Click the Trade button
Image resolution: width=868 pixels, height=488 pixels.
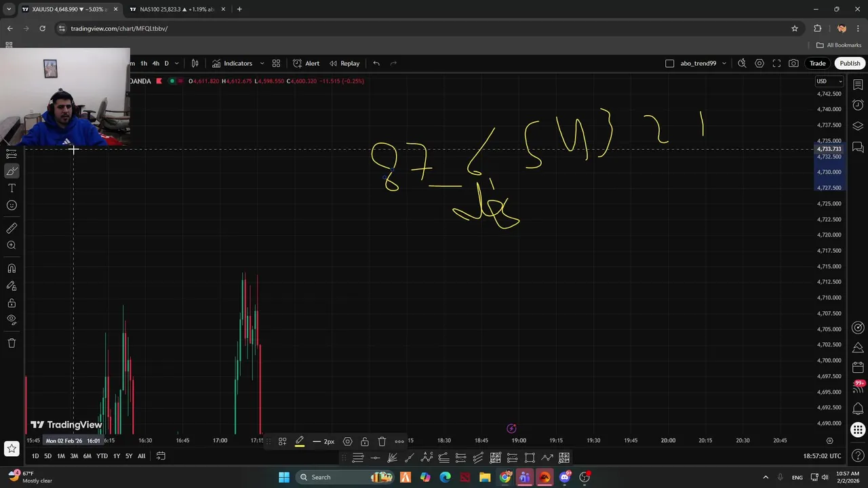click(817, 63)
